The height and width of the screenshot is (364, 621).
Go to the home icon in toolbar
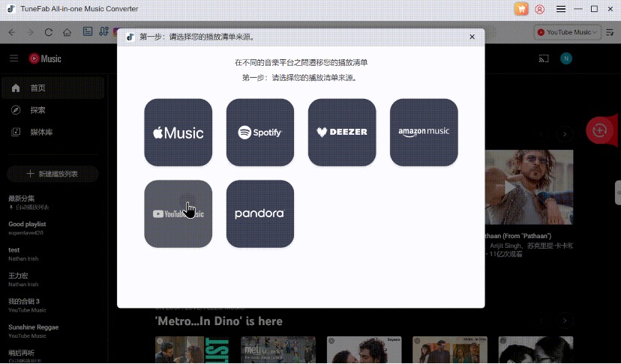(67, 32)
